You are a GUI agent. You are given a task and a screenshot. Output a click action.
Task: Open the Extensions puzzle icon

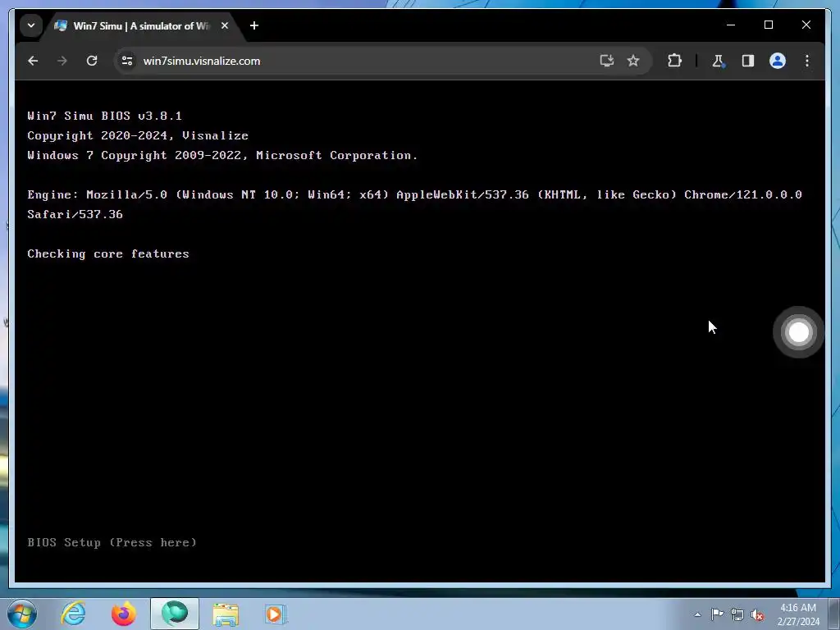[x=674, y=61]
